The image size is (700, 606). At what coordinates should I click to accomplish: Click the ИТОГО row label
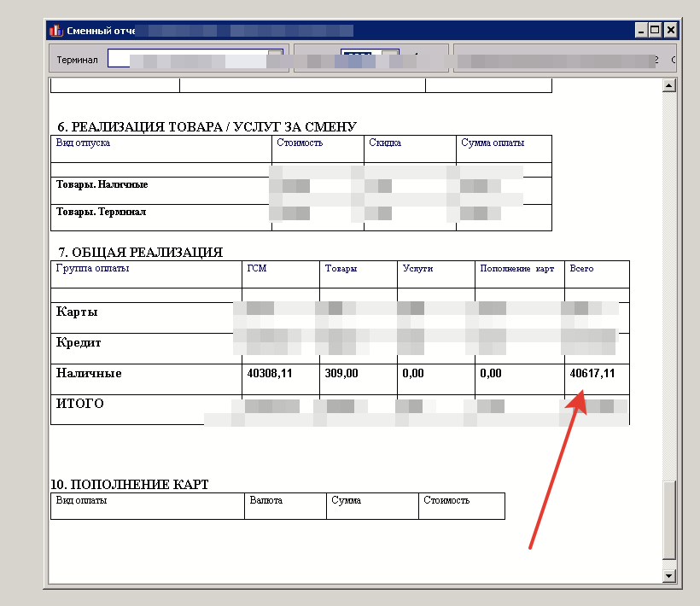pyautogui.click(x=80, y=404)
